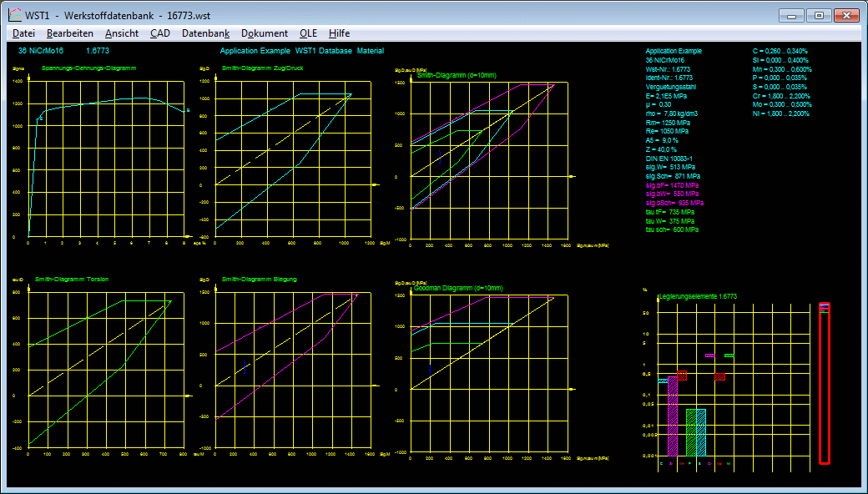Close the Werkstoffdatenbank window

pyautogui.click(x=845, y=15)
